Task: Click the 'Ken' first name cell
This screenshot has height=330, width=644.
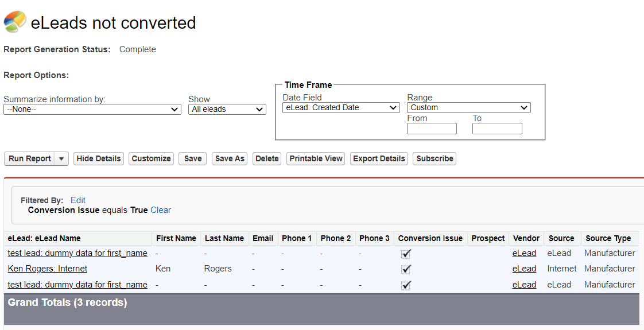Action: tap(163, 269)
